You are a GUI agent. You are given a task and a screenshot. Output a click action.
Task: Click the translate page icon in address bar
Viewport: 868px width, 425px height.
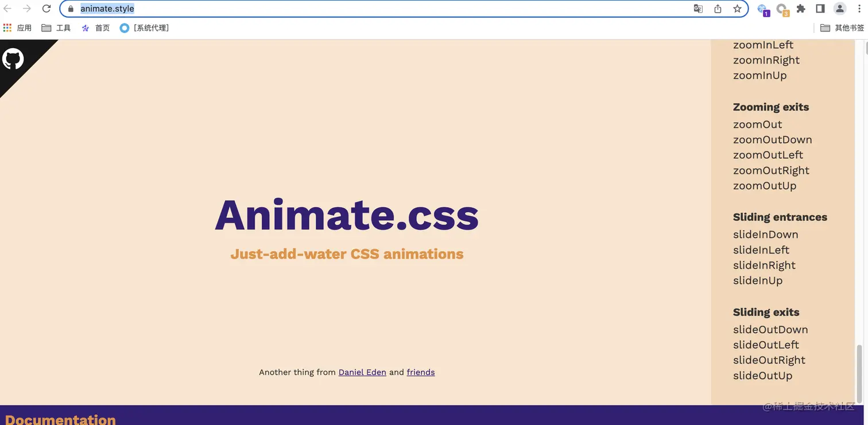[698, 9]
